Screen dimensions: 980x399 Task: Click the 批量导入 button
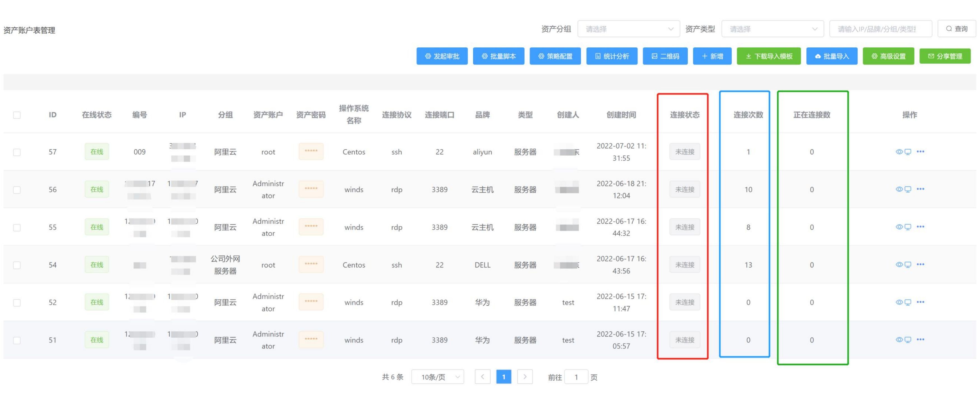[x=832, y=56]
